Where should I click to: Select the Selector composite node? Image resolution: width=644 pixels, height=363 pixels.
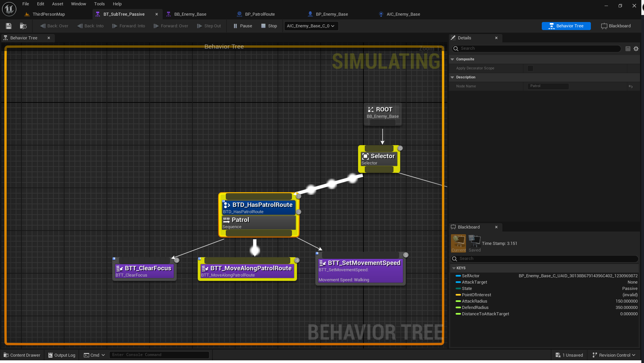pyautogui.click(x=379, y=159)
